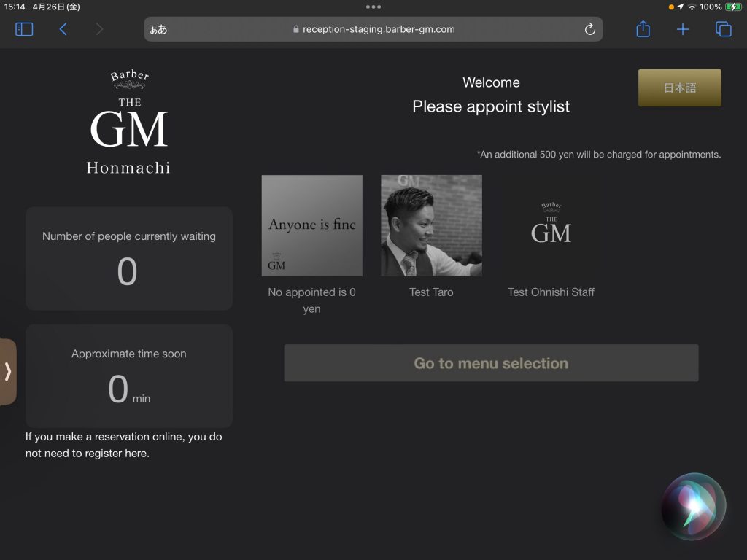
Task: Go back to the previous page
Action: (x=63, y=29)
